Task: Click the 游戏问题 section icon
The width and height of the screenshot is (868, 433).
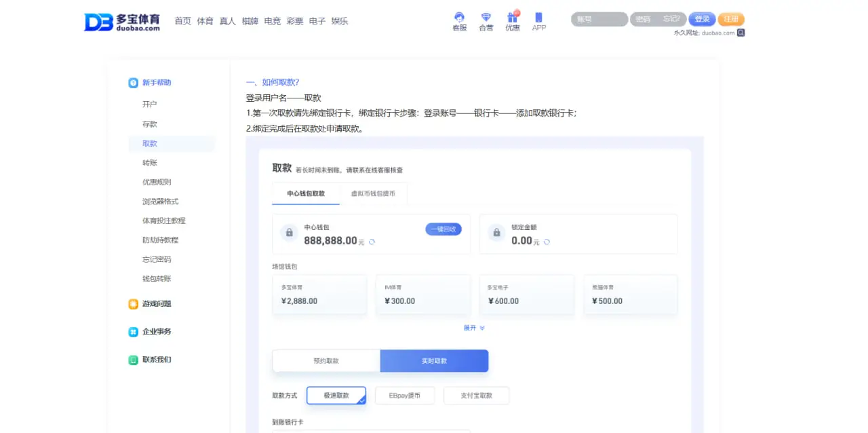Action: (x=133, y=304)
